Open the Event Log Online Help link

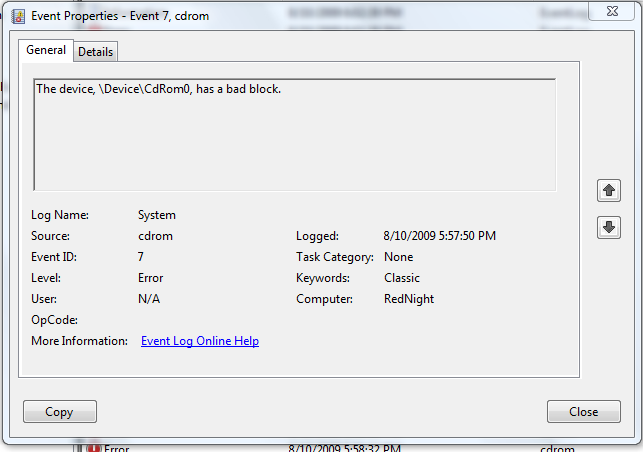pyautogui.click(x=200, y=341)
